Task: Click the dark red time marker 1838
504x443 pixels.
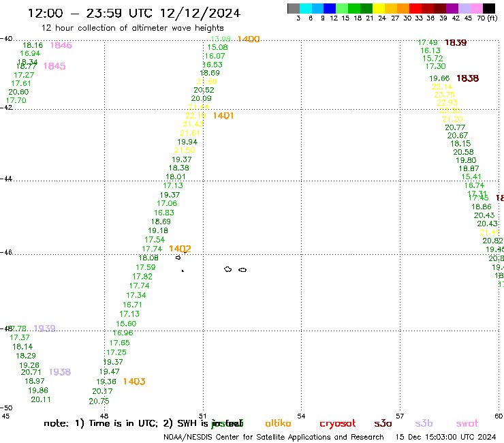Action: [467, 78]
